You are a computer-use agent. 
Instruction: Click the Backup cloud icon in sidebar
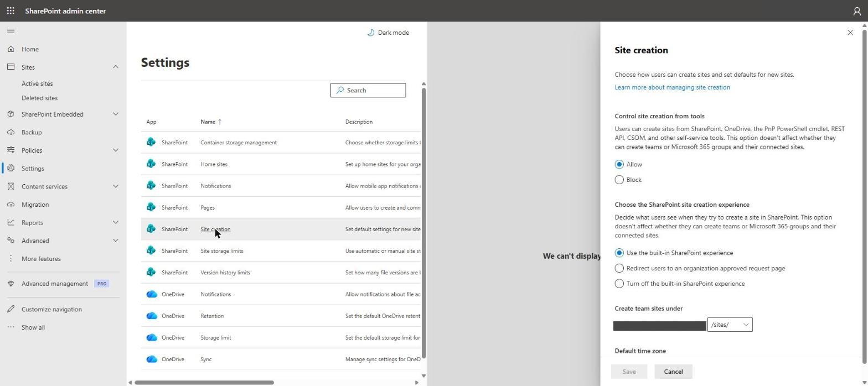click(11, 132)
